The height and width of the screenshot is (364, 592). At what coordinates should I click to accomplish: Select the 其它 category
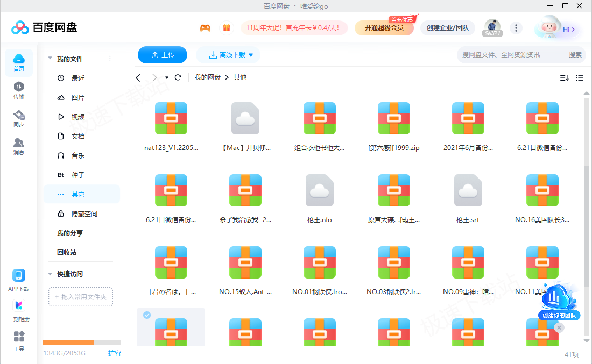[x=82, y=194]
